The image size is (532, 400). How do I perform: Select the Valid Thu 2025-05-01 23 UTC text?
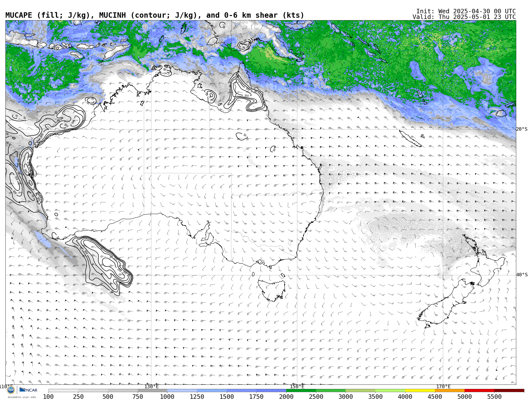(464, 17)
